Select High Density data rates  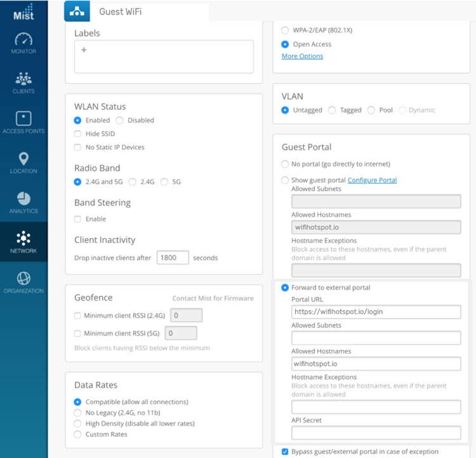coord(78,424)
